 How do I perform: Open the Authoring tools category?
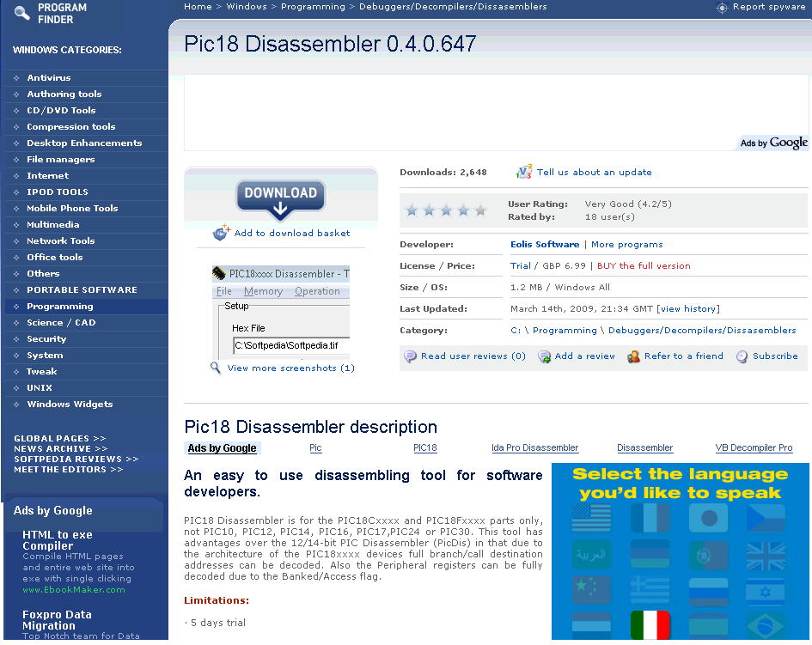tap(64, 94)
